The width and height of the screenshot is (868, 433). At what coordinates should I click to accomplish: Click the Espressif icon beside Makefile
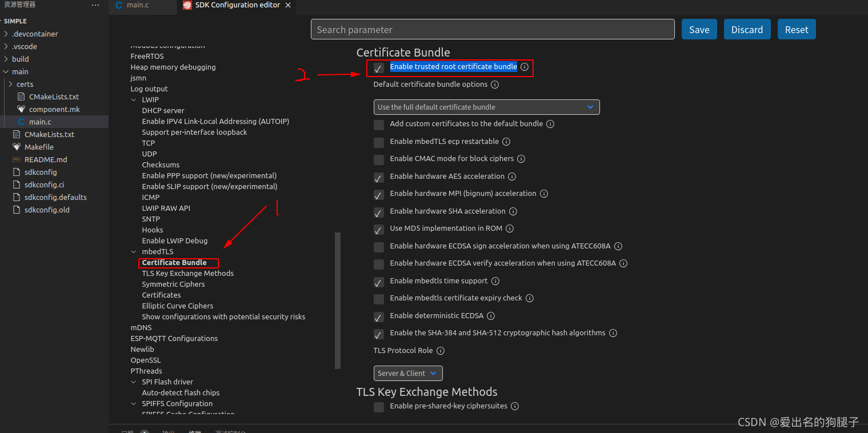point(17,147)
